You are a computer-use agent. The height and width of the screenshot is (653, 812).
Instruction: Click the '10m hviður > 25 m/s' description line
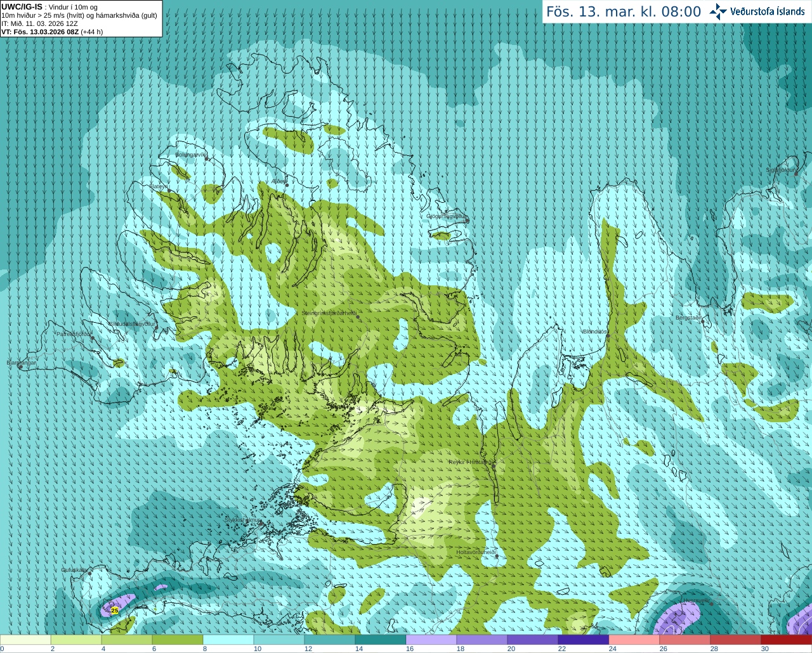[79, 15]
